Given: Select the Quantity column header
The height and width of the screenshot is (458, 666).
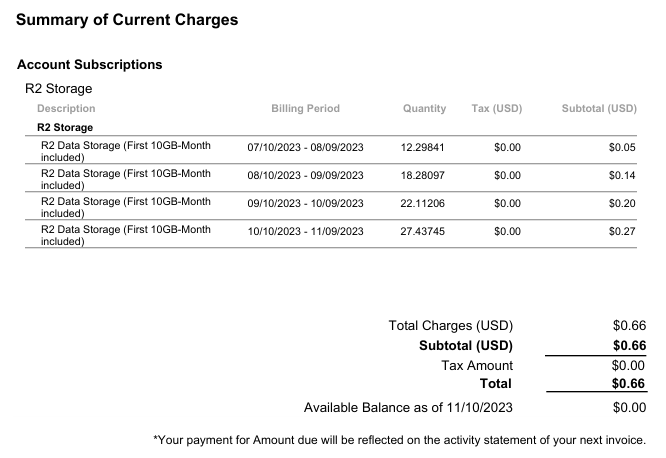Looking at the screenshot, I should pos(424,108).
